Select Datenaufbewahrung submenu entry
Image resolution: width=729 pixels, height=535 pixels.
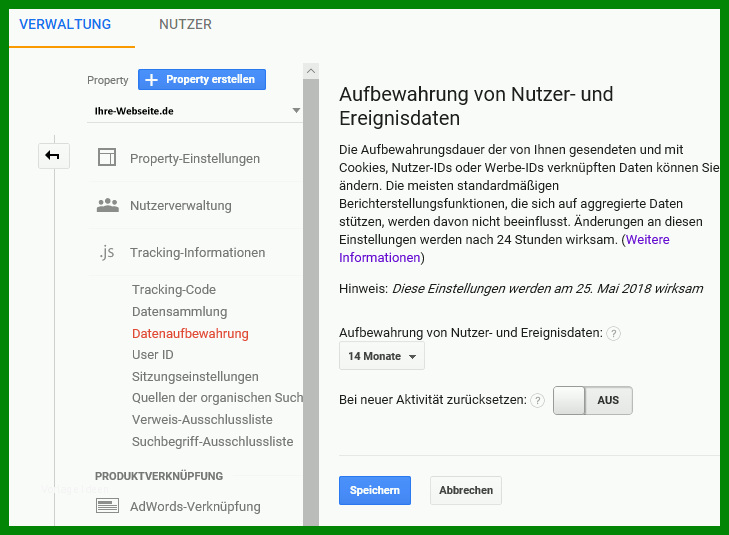pos(190,333)
